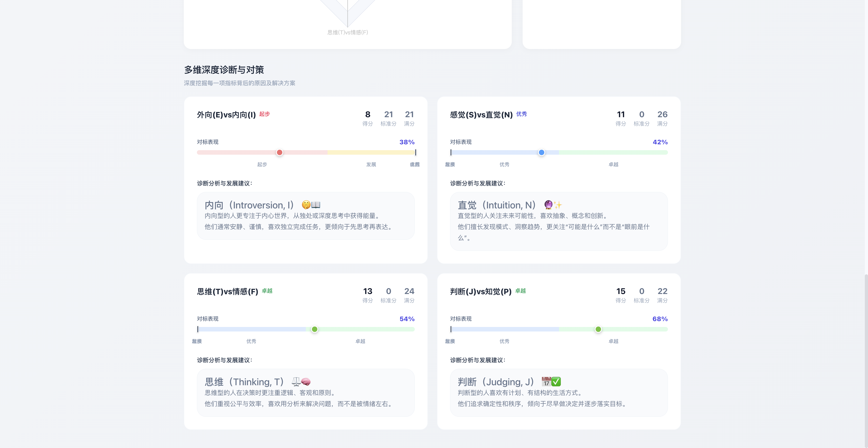Click the 多维深度诊断与对策 section heading
The width and height of the screenshot is (868, 448).
[x=224, y=70]
